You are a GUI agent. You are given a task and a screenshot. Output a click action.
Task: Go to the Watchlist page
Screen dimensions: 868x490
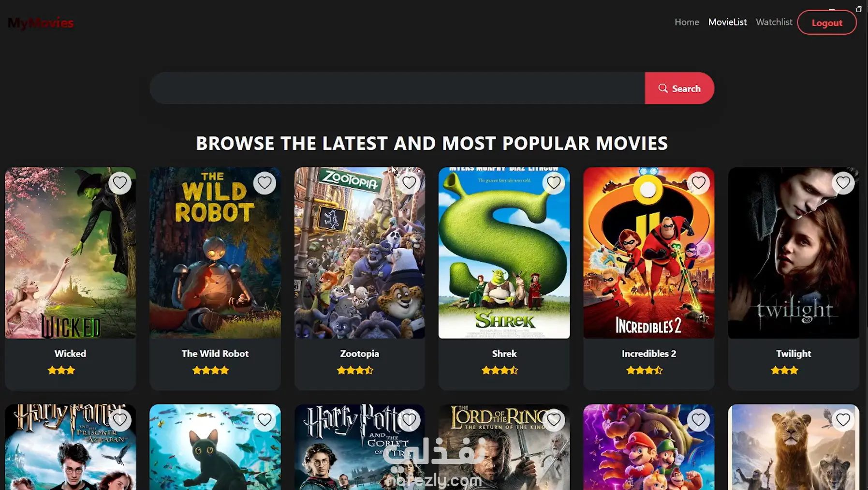pyautogui.click(x=774, y=22)
